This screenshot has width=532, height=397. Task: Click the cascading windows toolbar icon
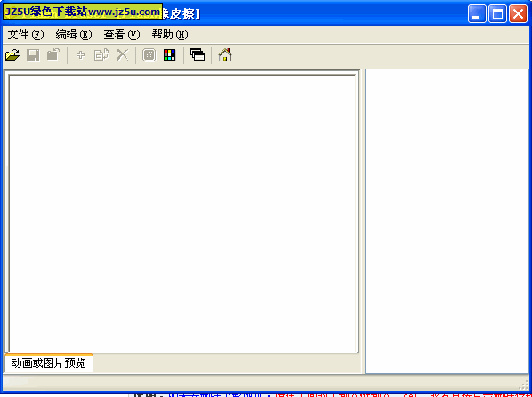pyautogui.click(x=197, y=54)
